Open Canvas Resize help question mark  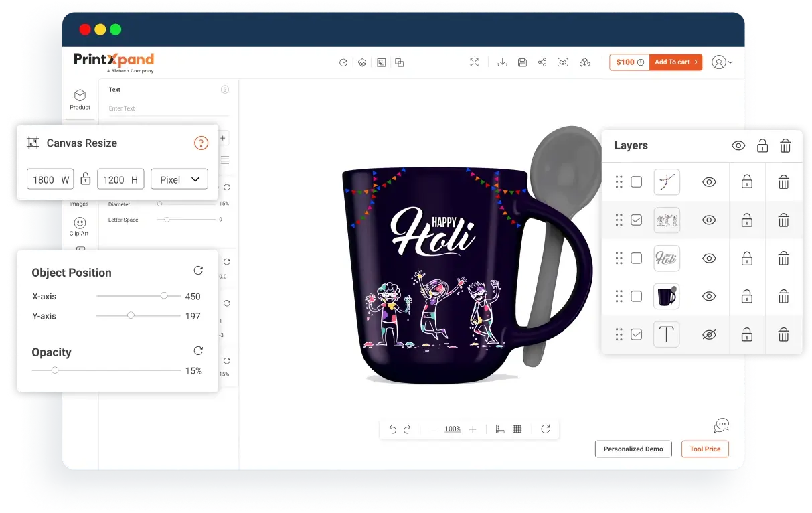click(x=201, y=143)
